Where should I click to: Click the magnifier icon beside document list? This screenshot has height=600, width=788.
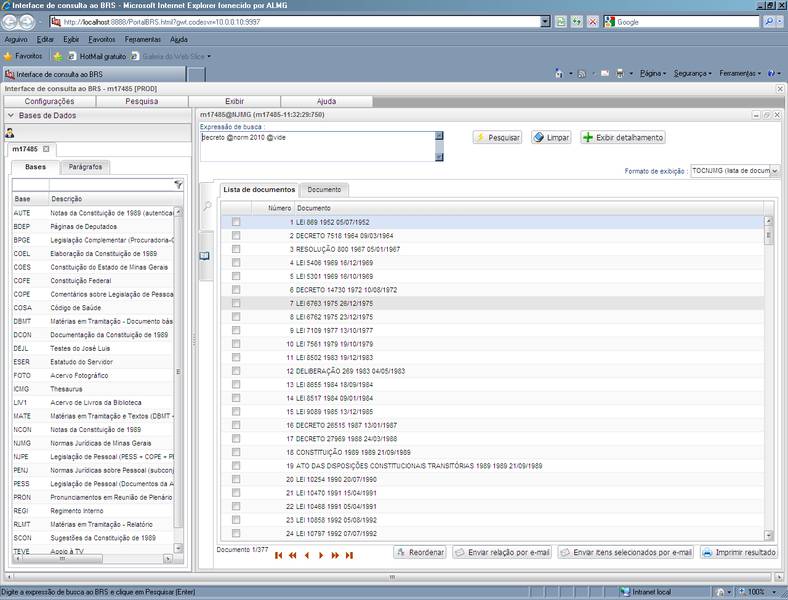(x=207, y=206)
